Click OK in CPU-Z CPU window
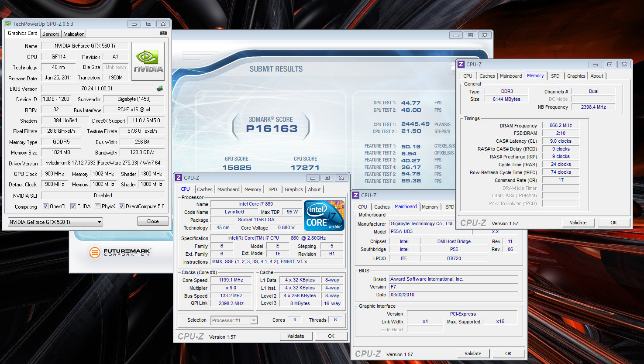Image resolution: width=644 pixels, height=364 pixels. [x=331, y=336]
